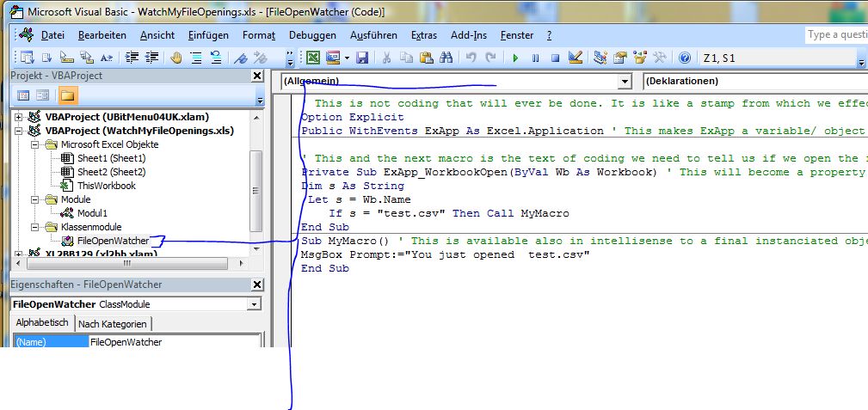Stop execution with the Reset square icon
This screenshot has width=868, height=410.
555,58
